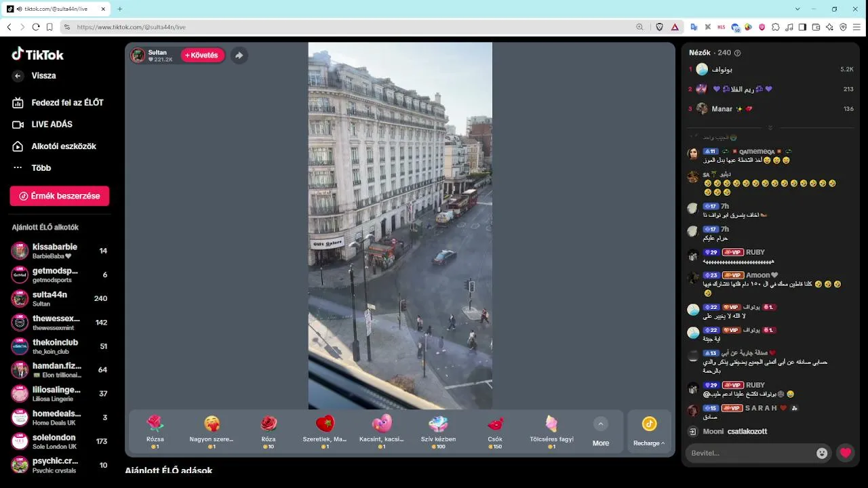Viewport: 868px width, 488px height.
Task: Click the HLS extension icon
Action: [x=721, y=27]
